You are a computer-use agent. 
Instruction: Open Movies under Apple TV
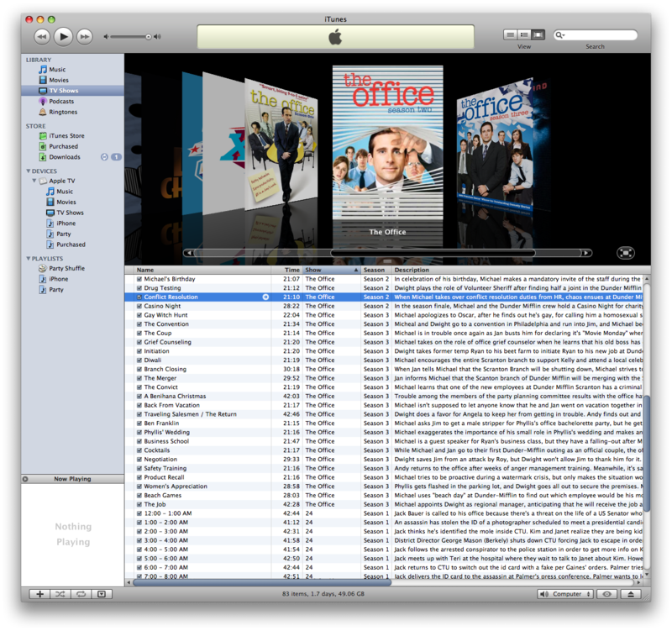coord(66,202)
